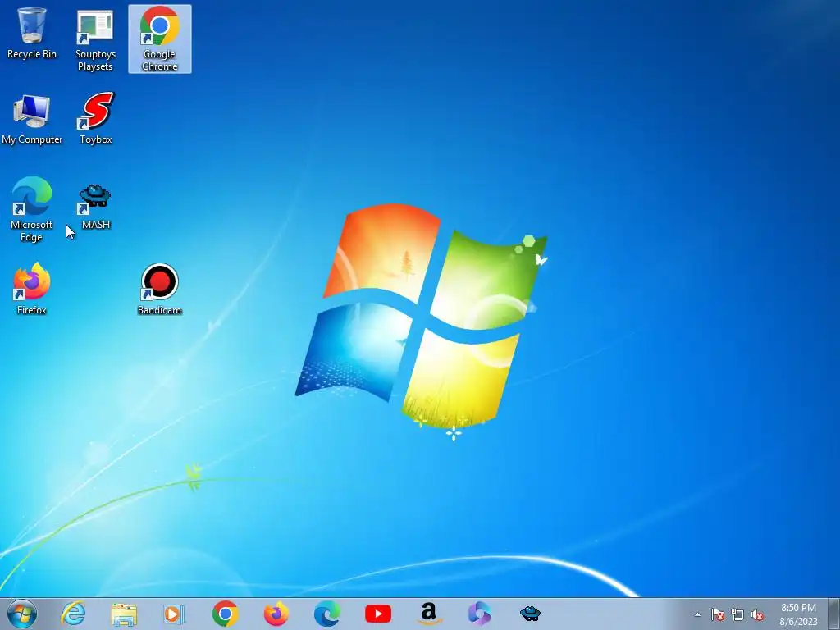Screen dimensions: 840x630
Task: Select the Recycle Bin desktop icon
Action: [x=32, y=33]
